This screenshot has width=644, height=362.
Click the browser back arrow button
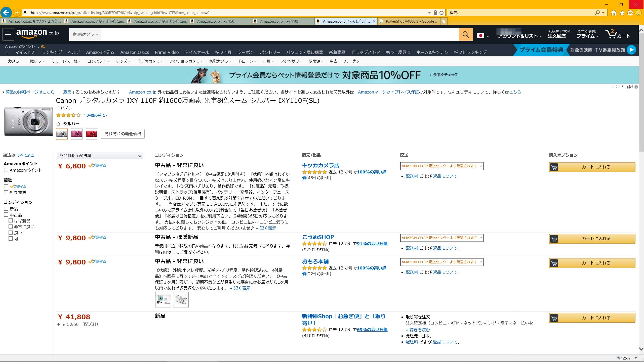click(x=6, y=12)
